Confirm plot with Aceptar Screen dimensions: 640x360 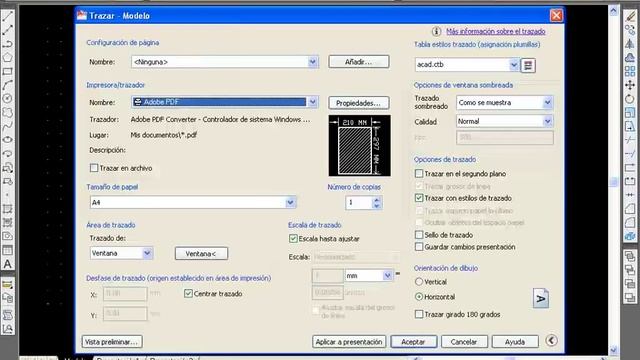click(413, 342)
